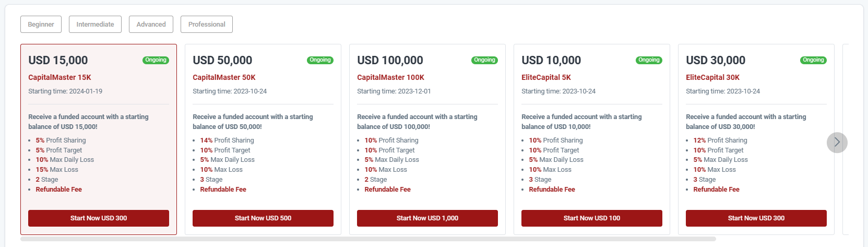Follow the CapitalMaster 100K link

[x=390, y=77]
